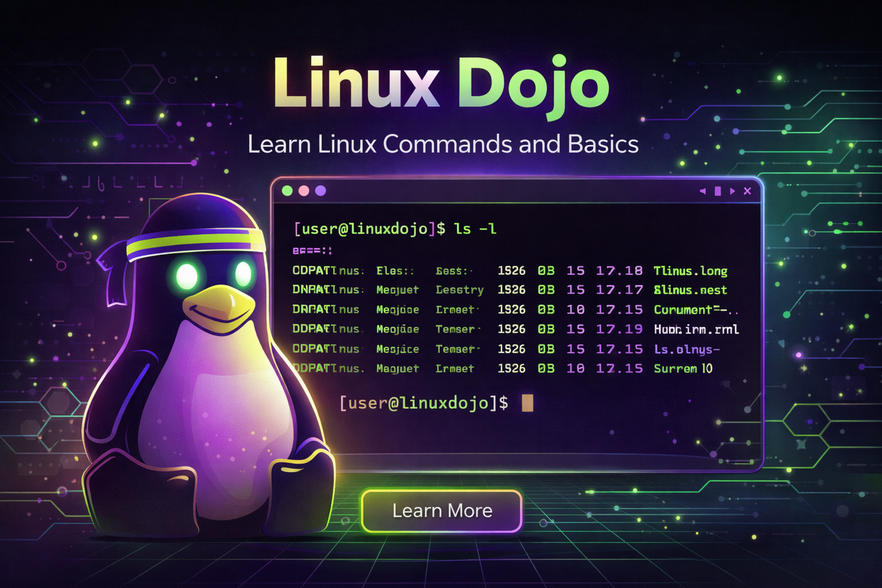
Task: Select the Tlinus.long file entry
Action: pyautogui.click(x=690, y=271)
